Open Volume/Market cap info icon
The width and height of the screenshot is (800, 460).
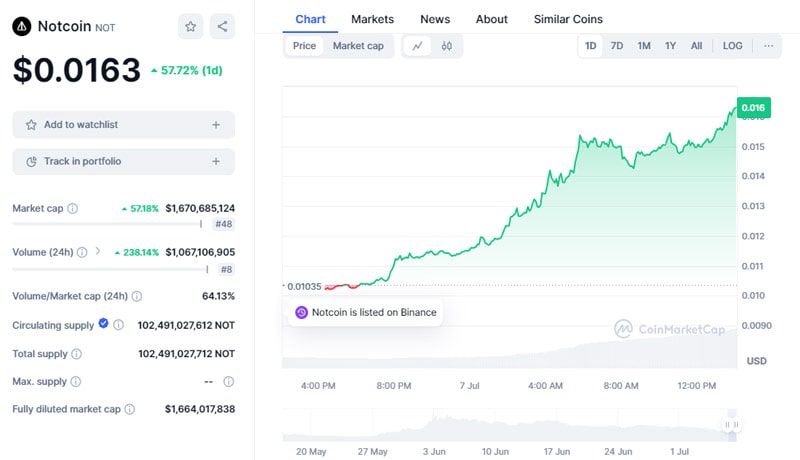point(137,296)
